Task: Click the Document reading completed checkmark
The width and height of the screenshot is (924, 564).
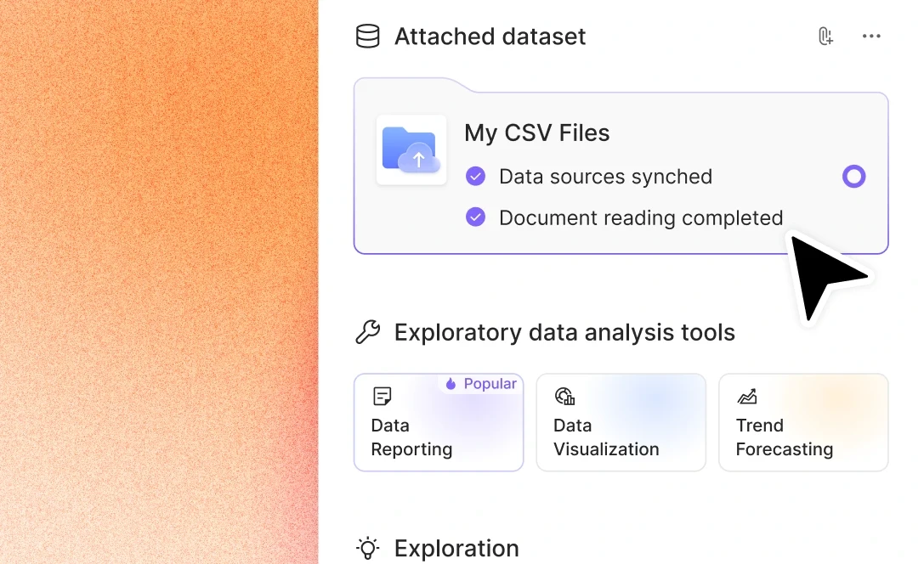Action: click(x=475, y=217)
